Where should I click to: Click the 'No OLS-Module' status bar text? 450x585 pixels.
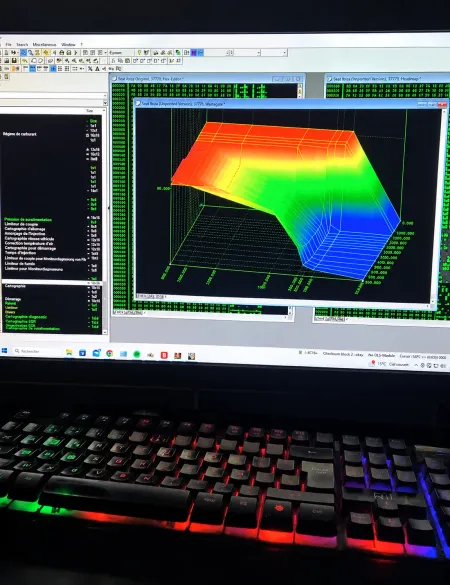[x=381, y=356]
